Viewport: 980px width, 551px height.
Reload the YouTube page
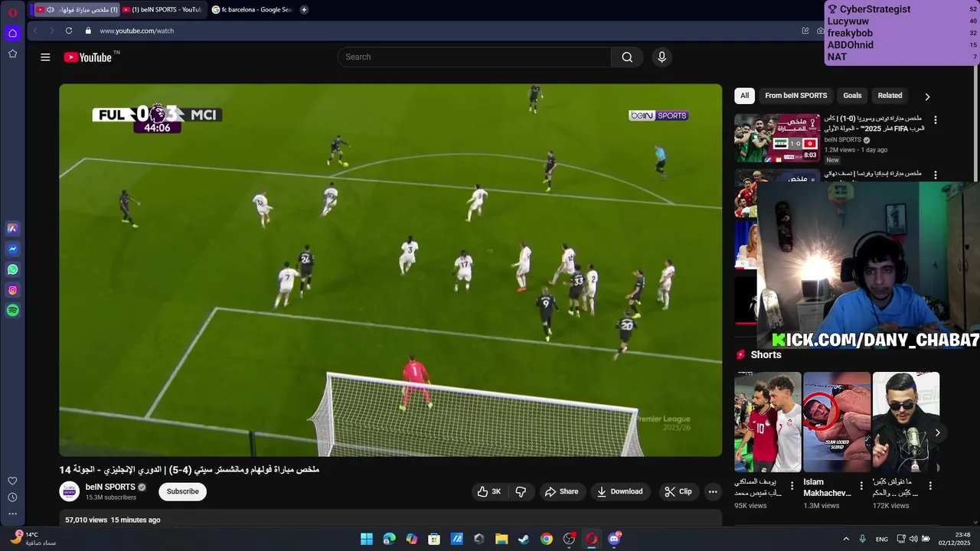pos(69,31)
